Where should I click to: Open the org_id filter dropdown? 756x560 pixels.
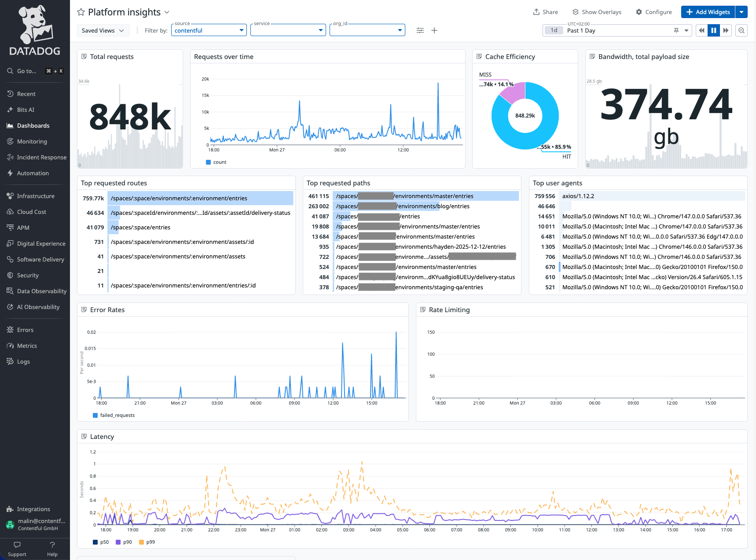(367, 30)
